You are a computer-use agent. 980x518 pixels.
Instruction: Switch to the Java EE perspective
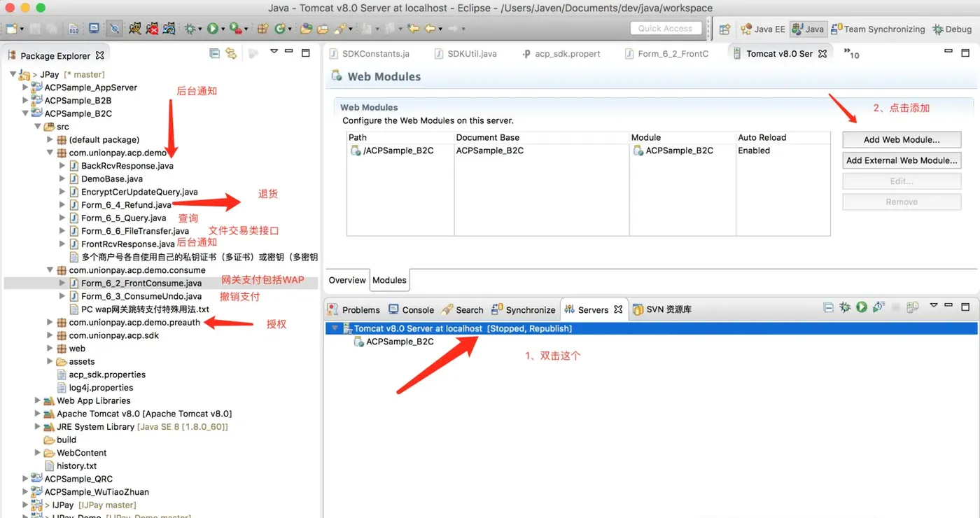coord(762,29)
